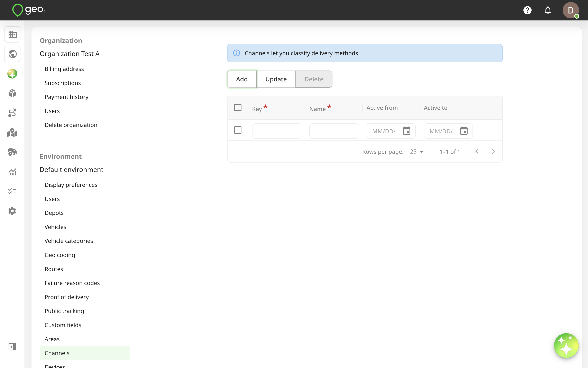Open the Rows per page 25 dropdown
The height and width of the screenshot is (368, 588).
416,151
